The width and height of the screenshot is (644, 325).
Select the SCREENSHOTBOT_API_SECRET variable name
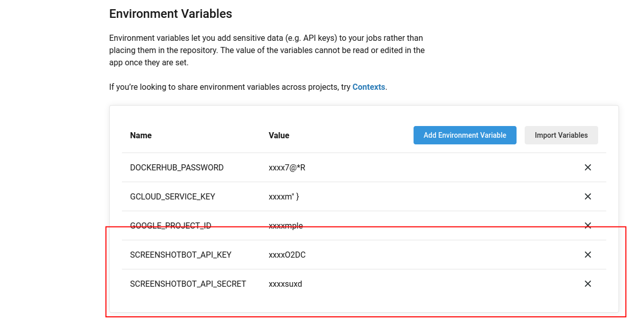[188, 284]
